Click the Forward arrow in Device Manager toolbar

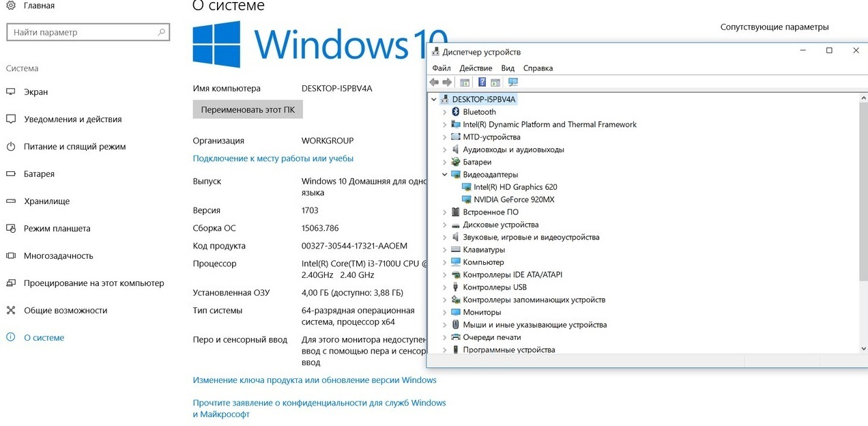pos(447,82)
